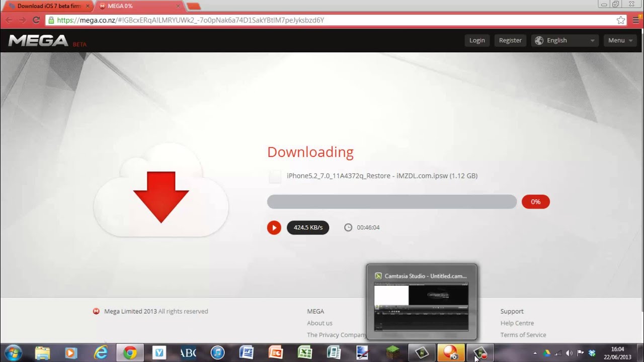Open the Menu dropdown in header
Image resolution: width=644 pixels, height=362 pixels.
click(619, 40)
